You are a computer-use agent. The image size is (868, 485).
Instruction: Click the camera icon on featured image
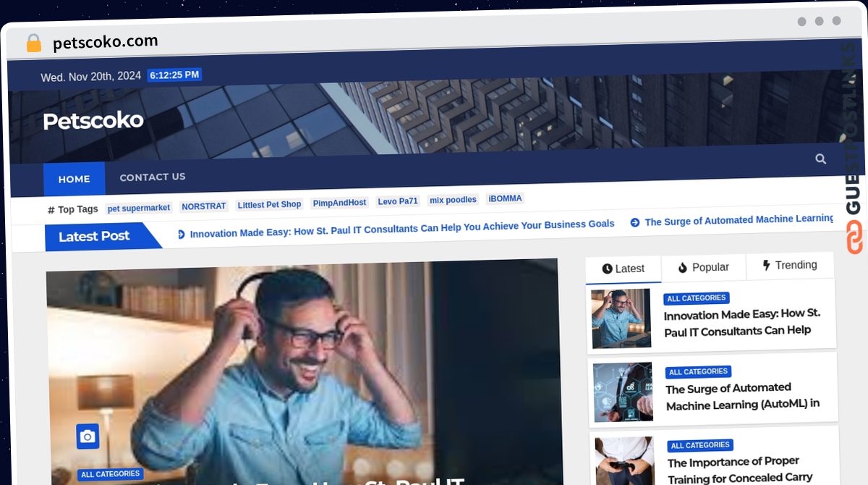pos(88,436)
